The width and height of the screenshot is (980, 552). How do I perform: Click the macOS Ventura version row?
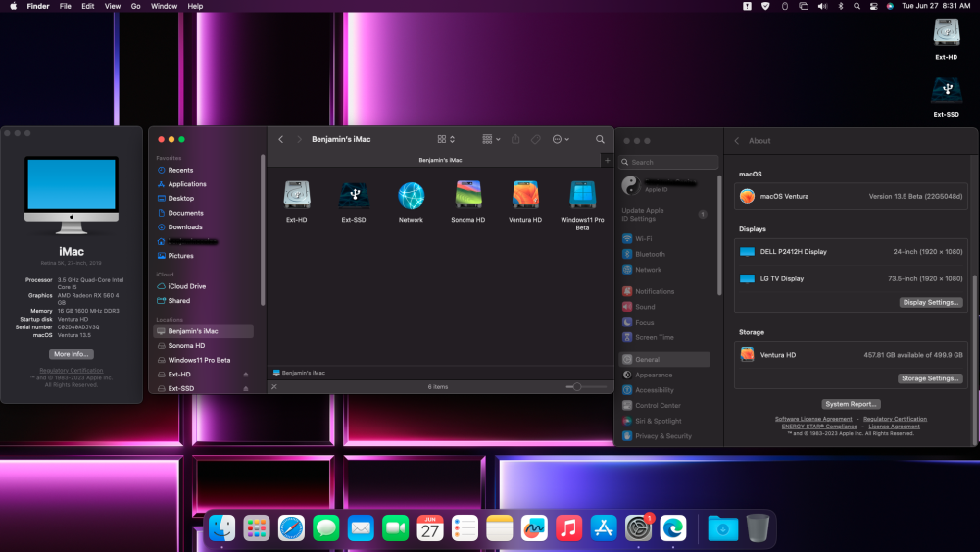851,196
